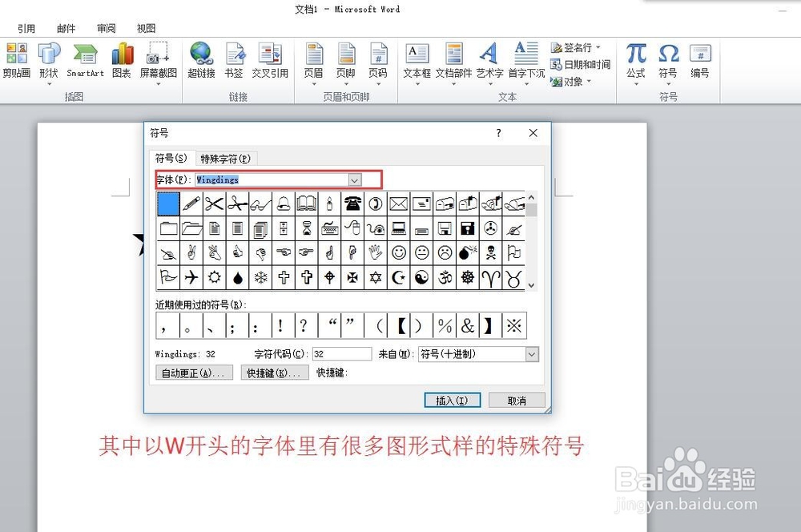Select the smiley face symbol in the grid
801x532 pixels.
(398, 252)
